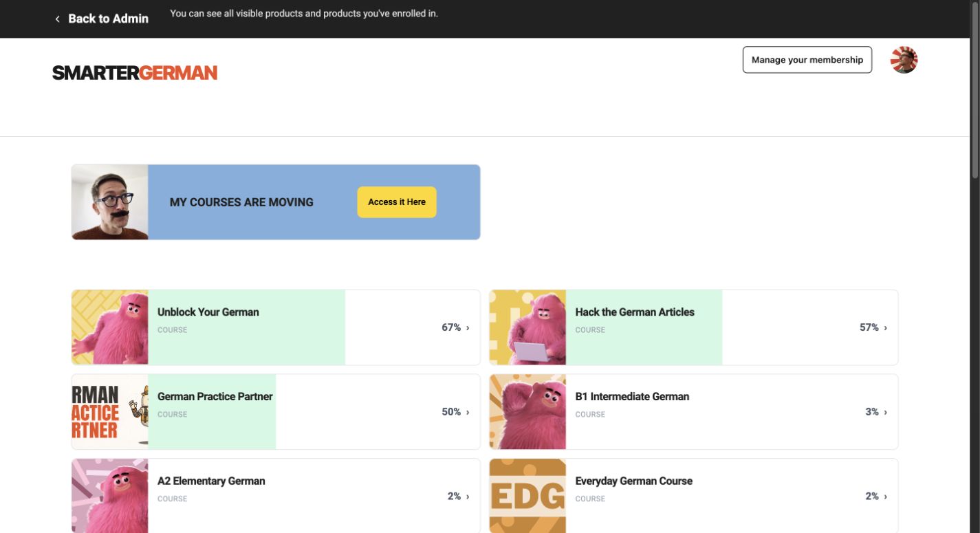Expand Everyday German Course chevron arrow
980x533 pixels.
click(x=886, y=497)
